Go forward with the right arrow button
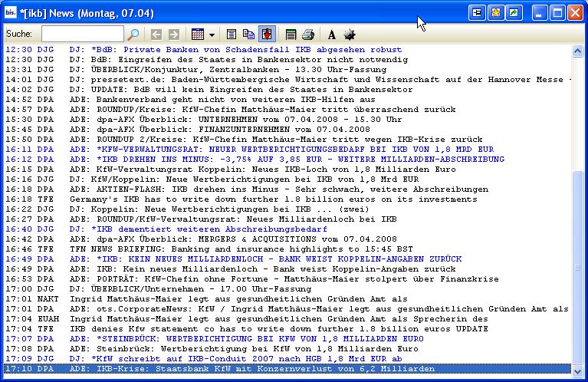Image resolution: width=588 pixels, height=382 pixels. [173, 35]
